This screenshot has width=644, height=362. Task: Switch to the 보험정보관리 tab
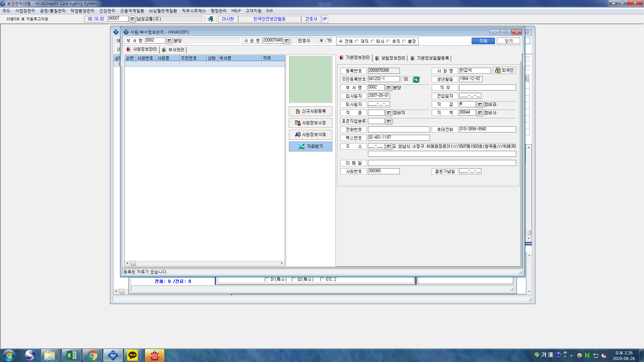point(390,58)
